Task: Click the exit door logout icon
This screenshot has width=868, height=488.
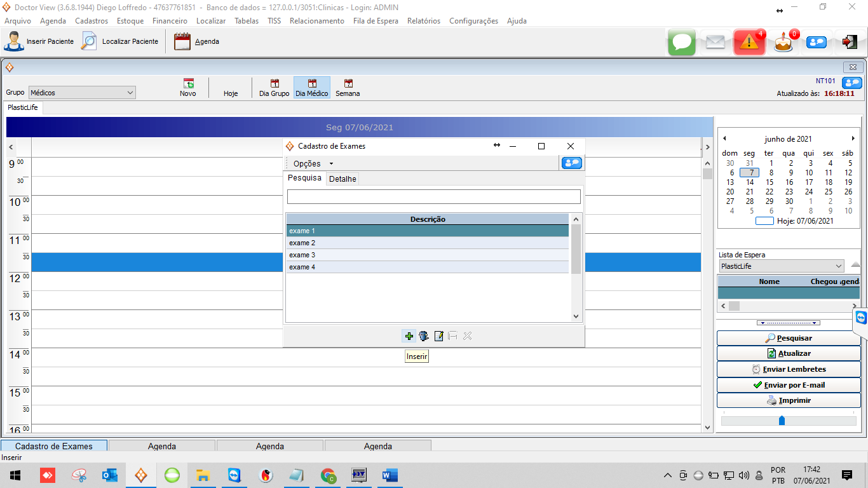Action: pyautogui.click(x=850, y=43)
